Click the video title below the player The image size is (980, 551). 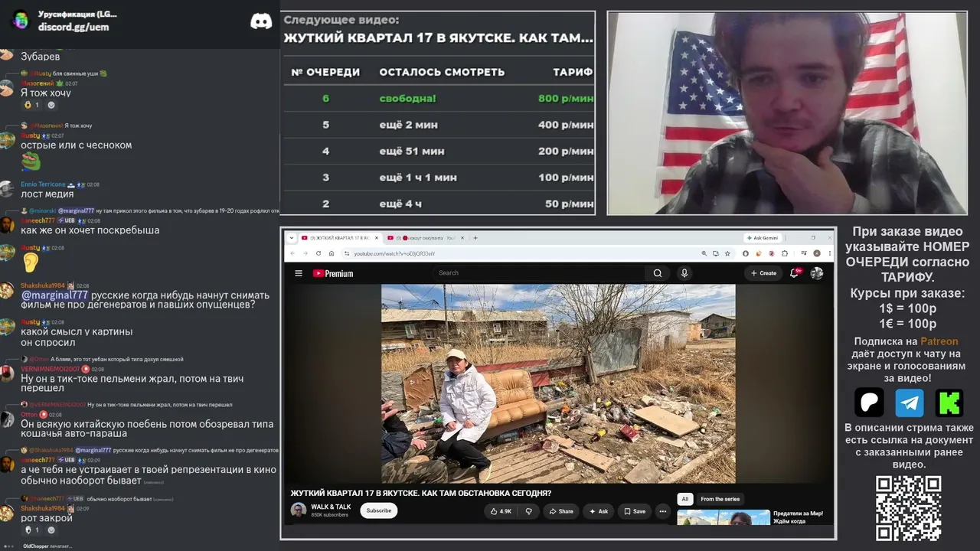tap(420, 493)
